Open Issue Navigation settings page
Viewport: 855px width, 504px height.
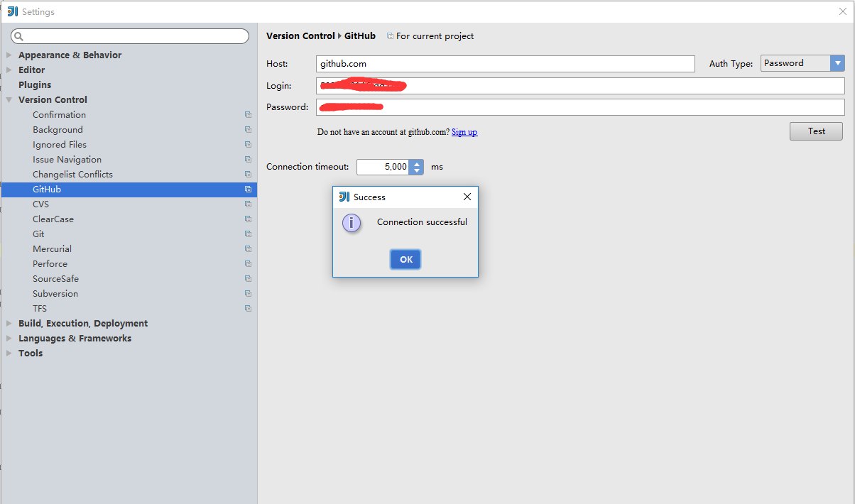coord(67,160)
